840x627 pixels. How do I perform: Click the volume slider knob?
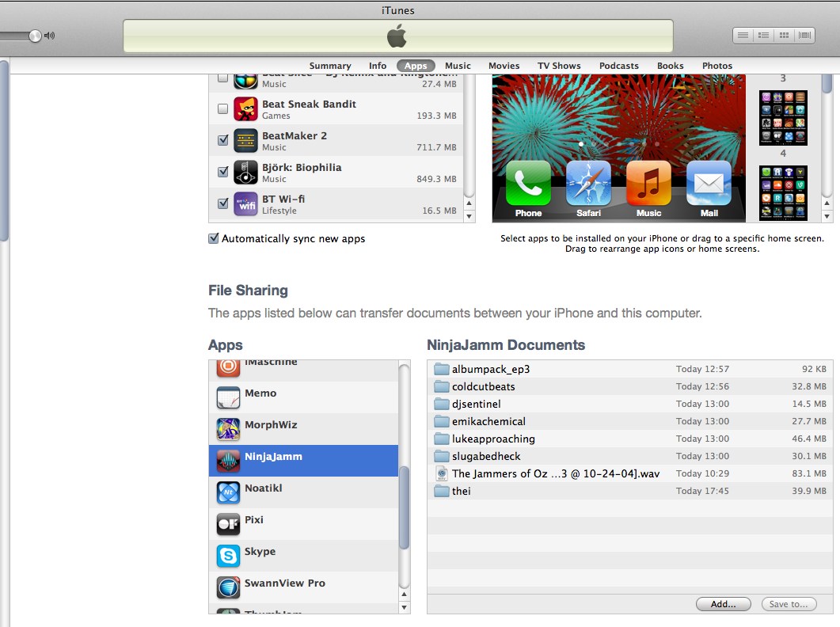point(35,36)
